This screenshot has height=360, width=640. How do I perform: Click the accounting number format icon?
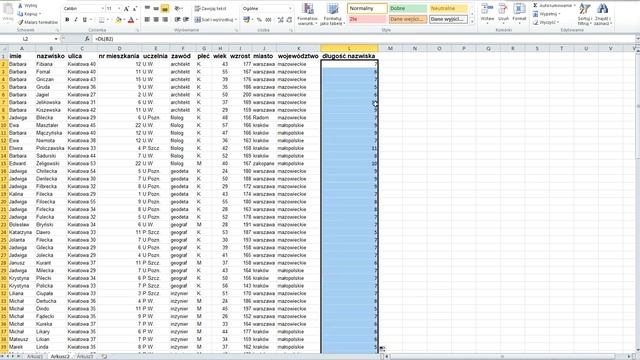[x=246, y=20]
